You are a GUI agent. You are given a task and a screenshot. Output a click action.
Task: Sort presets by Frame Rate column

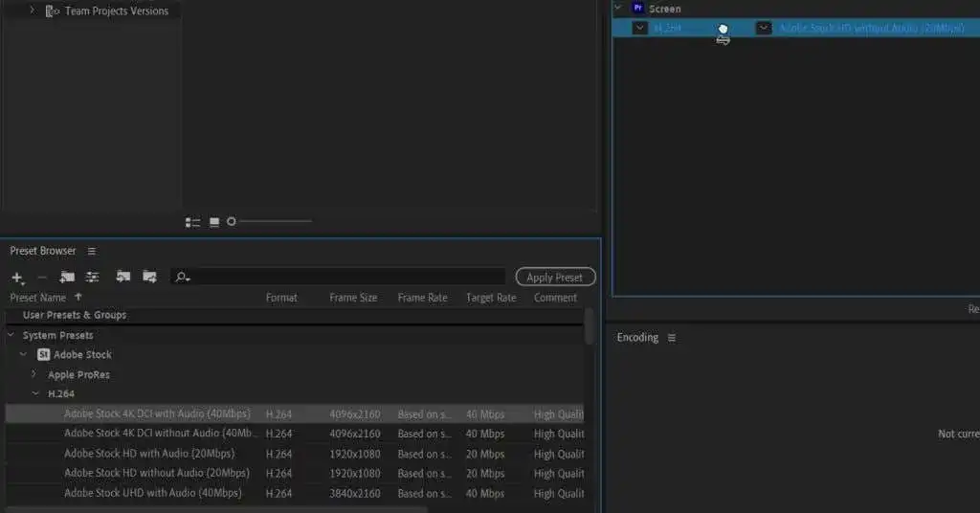[422, 298]
